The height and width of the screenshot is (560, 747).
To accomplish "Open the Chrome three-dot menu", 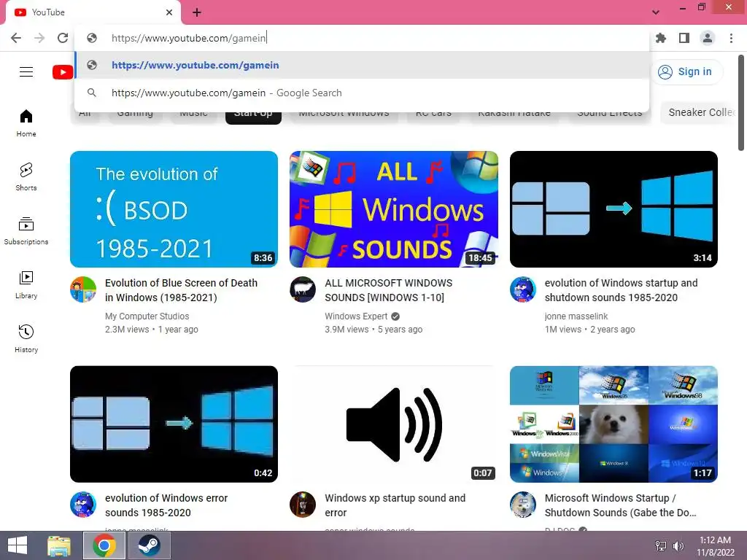I will [x=731, y=38].
